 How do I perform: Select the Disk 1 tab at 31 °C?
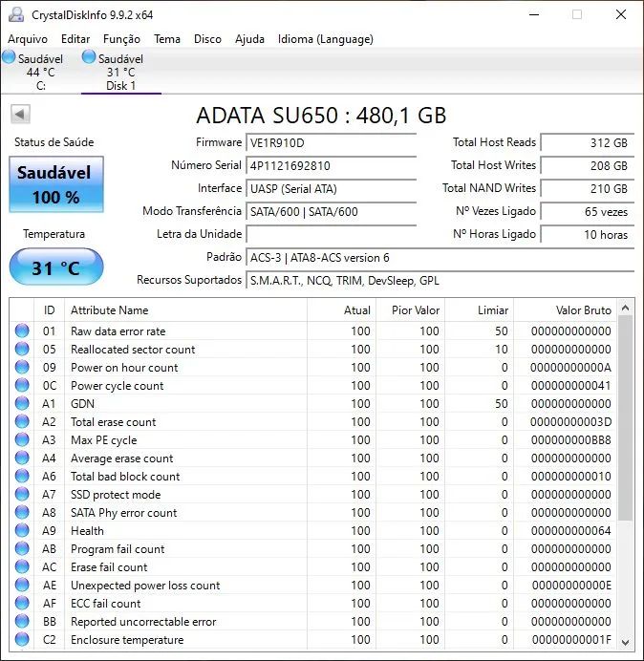click(120, 71)
